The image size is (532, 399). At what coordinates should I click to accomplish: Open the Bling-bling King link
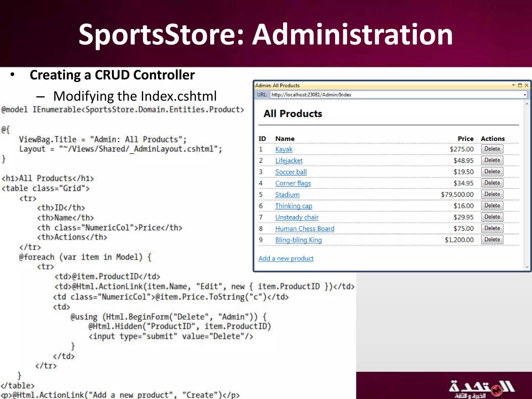click(298, 240)
